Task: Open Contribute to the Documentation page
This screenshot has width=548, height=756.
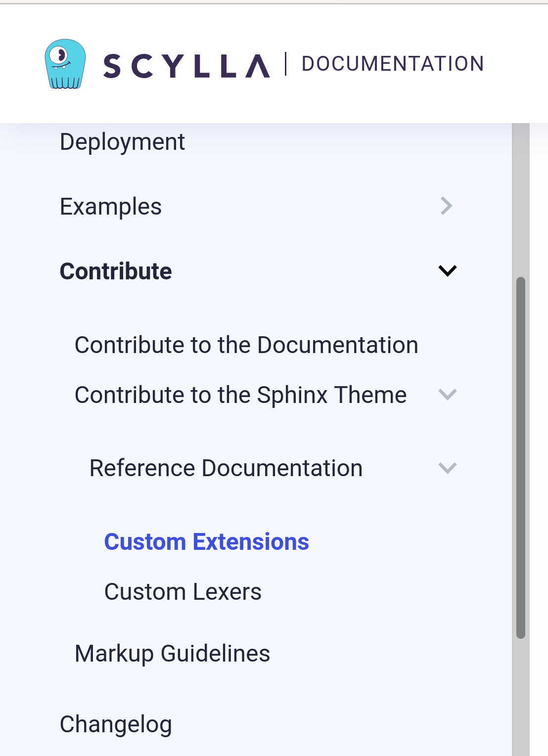Action: click(x=246, y=345)
